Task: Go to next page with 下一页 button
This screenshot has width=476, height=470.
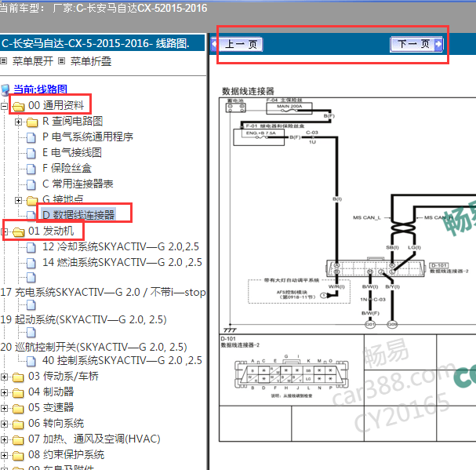Action: point(416,45)
